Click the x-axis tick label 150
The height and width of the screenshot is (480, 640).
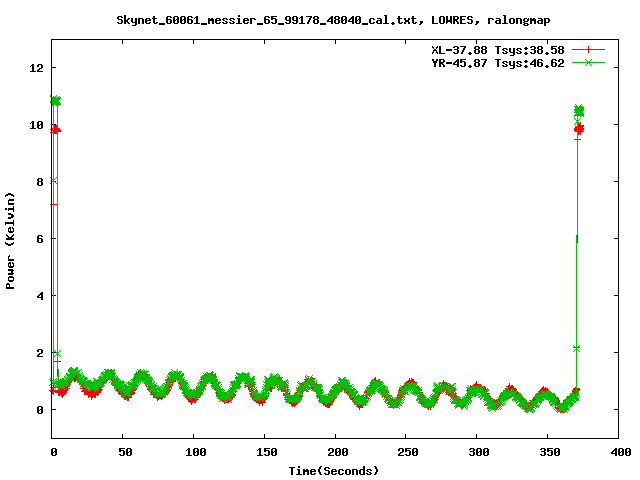coord(267,452)
